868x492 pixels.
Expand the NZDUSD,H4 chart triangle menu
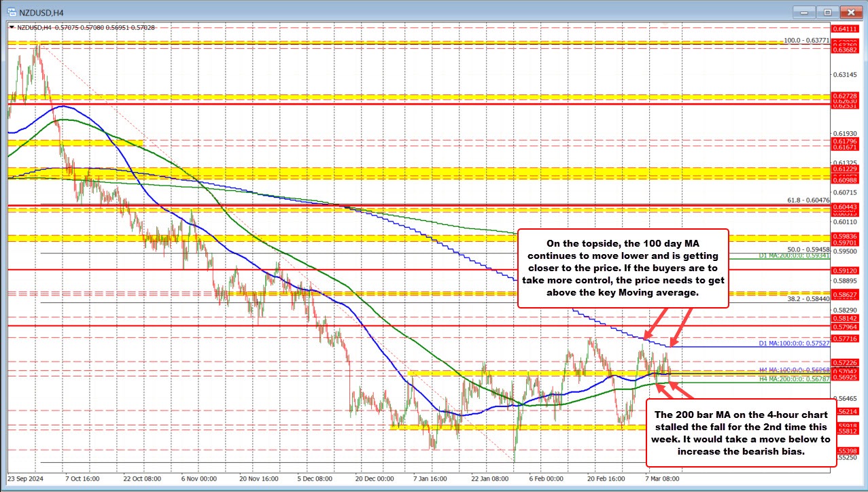click(x=10, y=27)
